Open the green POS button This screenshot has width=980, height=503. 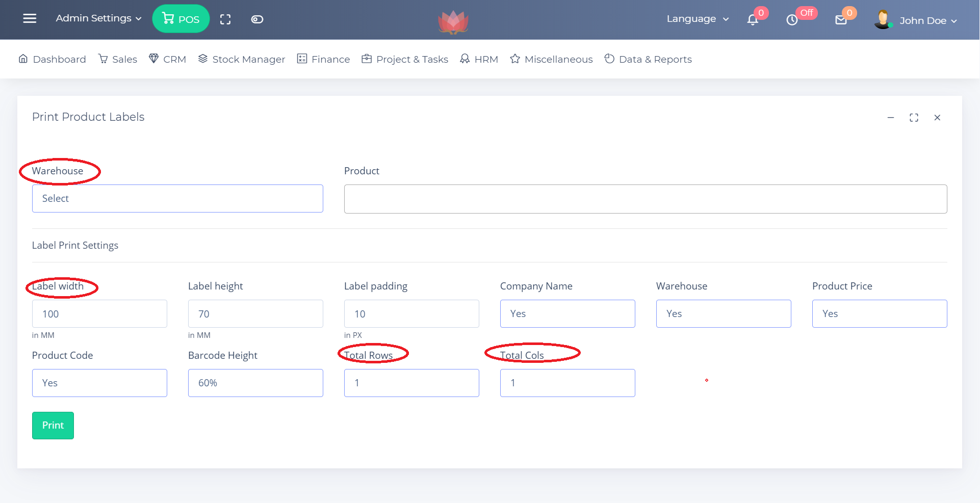(x=181, y=19)
